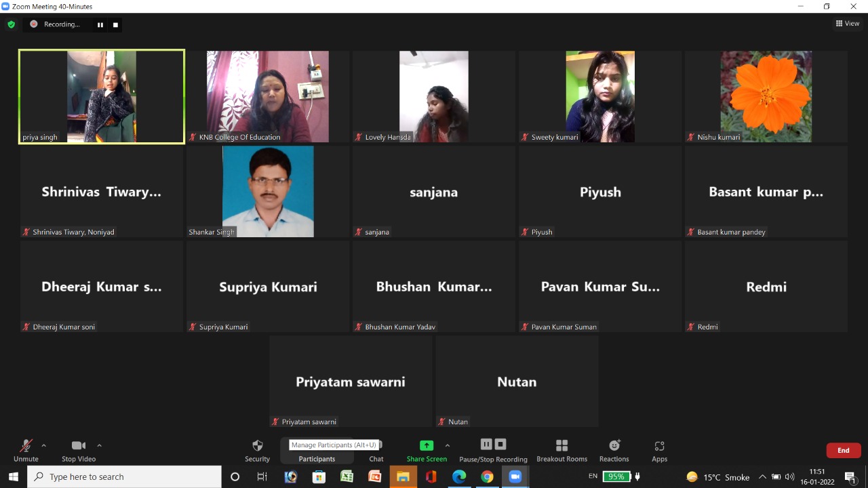868x488 pixels.
Task: Pause recording using top-left pause icon
Action: point(100,24)
